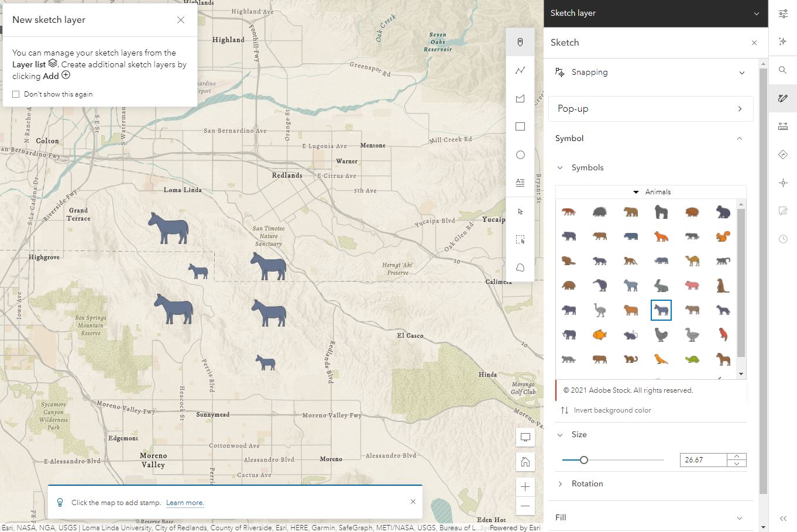
Task: Check Don't show this again
Action: coord(15,94)
